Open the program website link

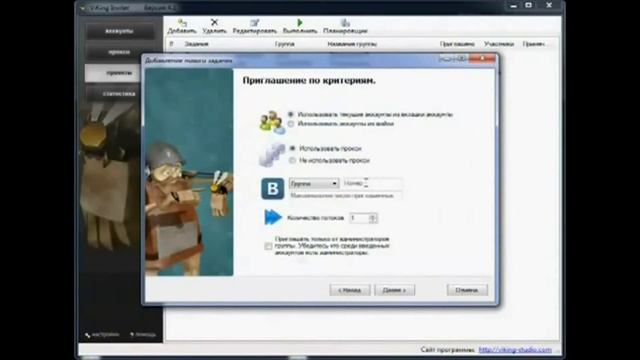515,350
